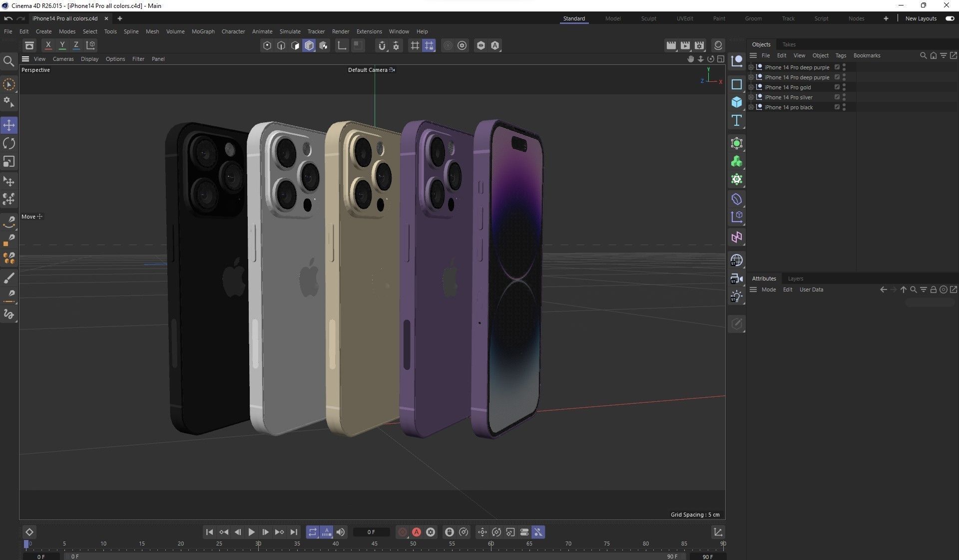The width and height of the screenshot is (959, 560).
Task: Add a Light object
Action: (736, 297)
